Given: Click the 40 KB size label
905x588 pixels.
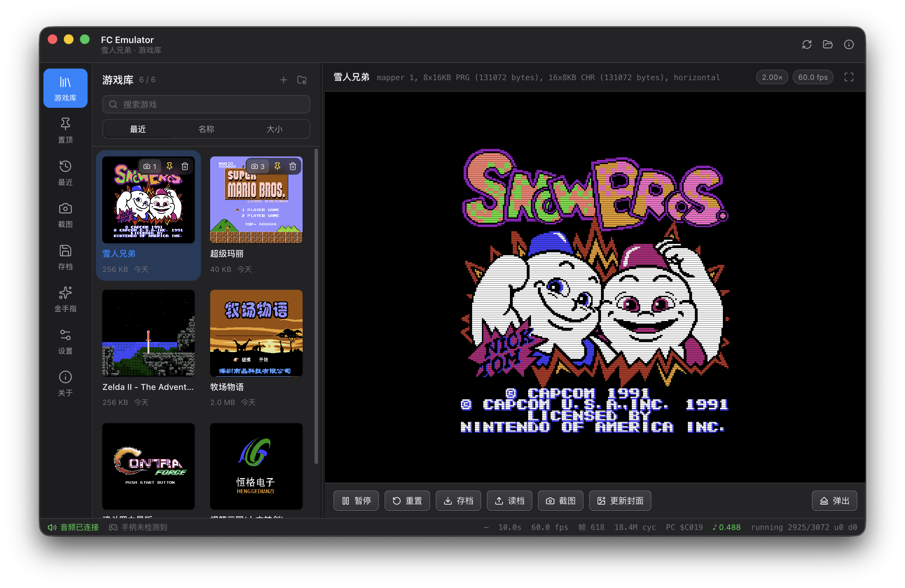Looking at the screenshot, I should (x=221, y=269).
